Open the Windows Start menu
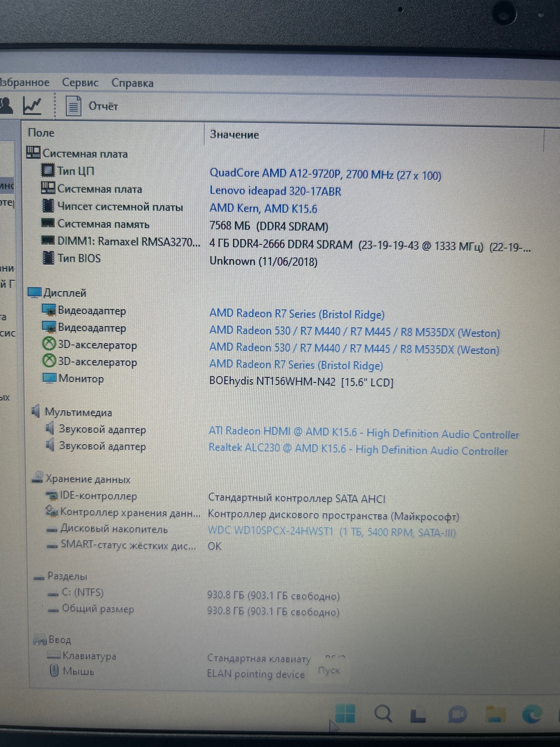 click(345, 713)
